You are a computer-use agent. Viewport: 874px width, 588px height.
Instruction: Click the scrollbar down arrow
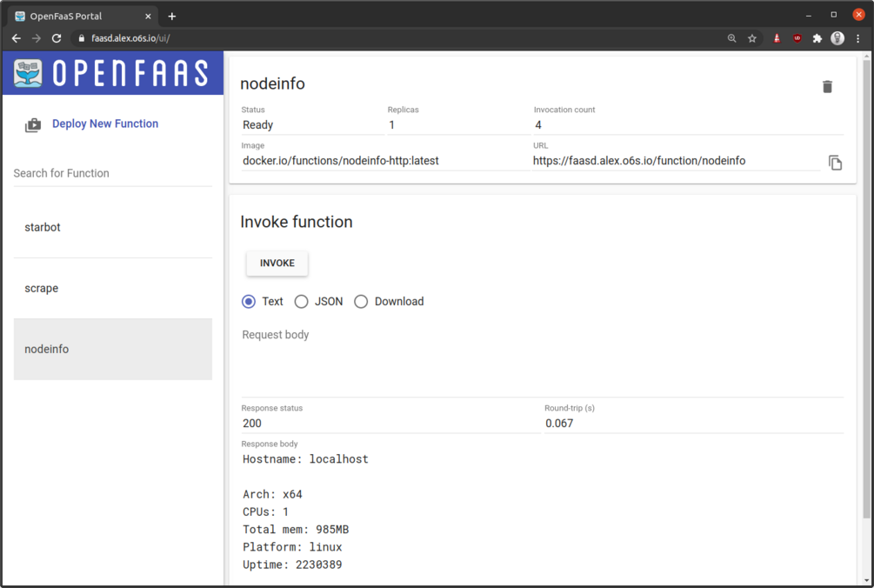867,581
